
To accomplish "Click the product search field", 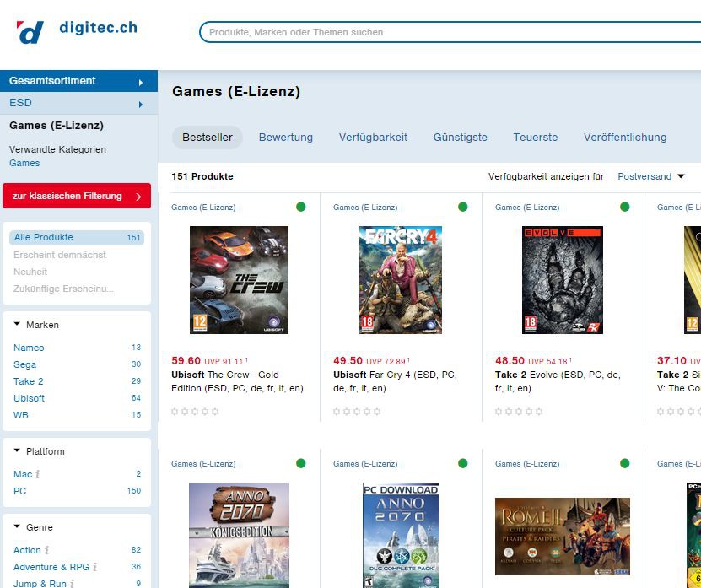I will (x=450, y=32).
